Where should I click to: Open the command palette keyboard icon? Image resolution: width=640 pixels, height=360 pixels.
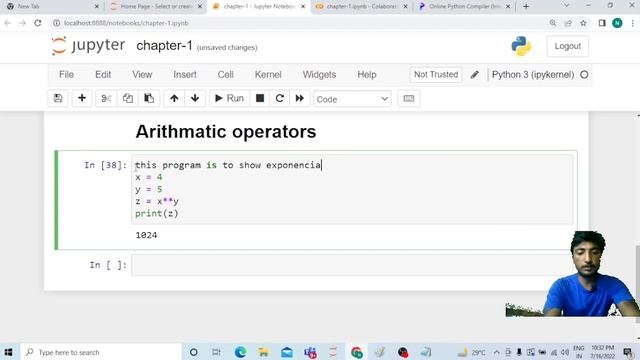(409, 98)
